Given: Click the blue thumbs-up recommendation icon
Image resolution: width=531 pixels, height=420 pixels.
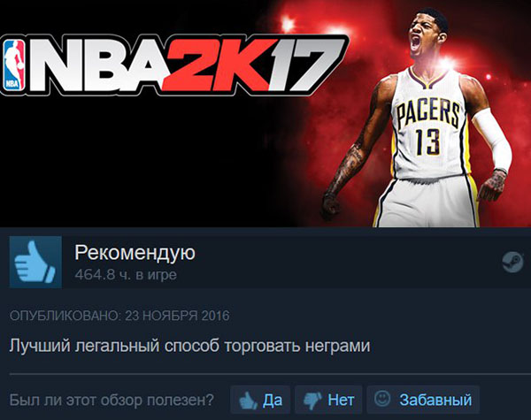Looking at the screenshot, I should [x=35, y=262].
